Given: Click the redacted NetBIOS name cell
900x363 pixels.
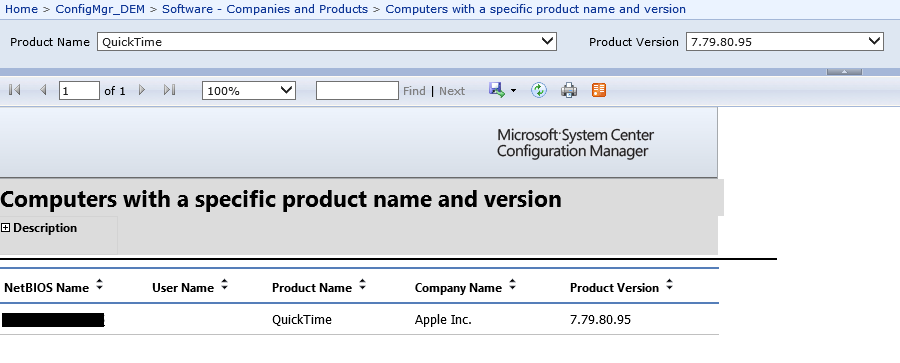Looking at the screenshot, I should (53, 320).
